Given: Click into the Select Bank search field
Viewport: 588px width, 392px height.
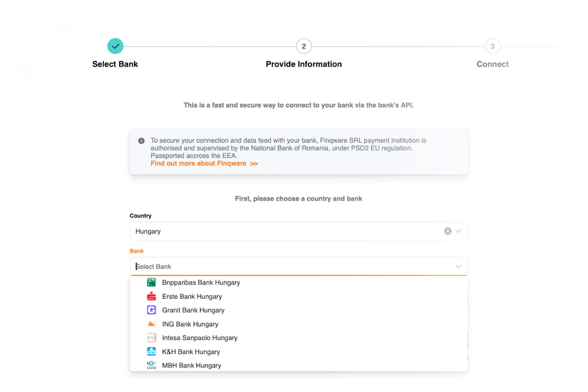Looking at the screenshot, I should (x=298, y=266).
